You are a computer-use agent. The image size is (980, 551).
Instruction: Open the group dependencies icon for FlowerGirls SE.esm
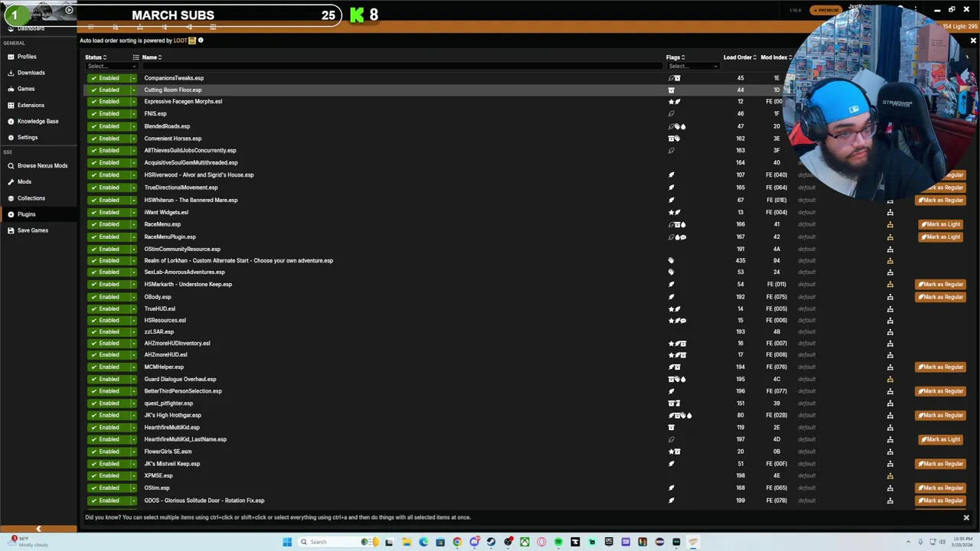click(x=890, y=452)
